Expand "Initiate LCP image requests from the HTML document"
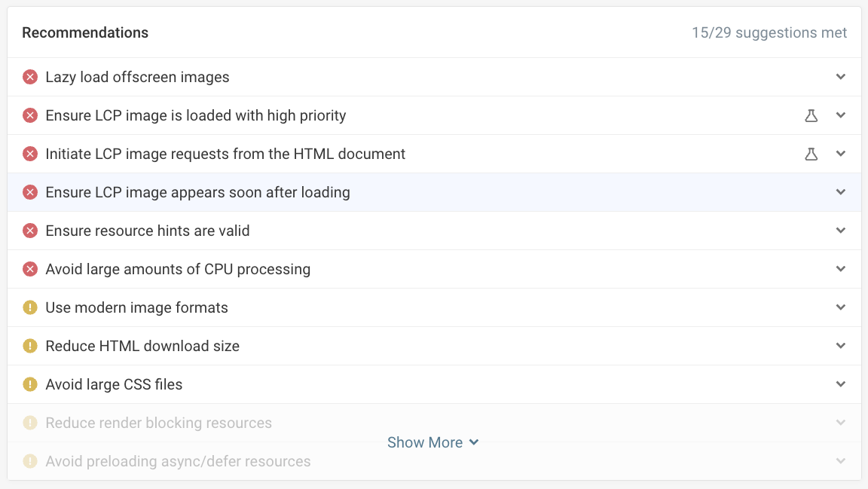 tap(841, 154)
